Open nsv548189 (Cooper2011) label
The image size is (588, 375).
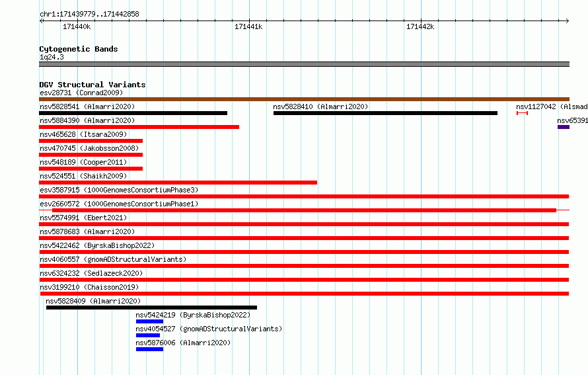point(83,162)
